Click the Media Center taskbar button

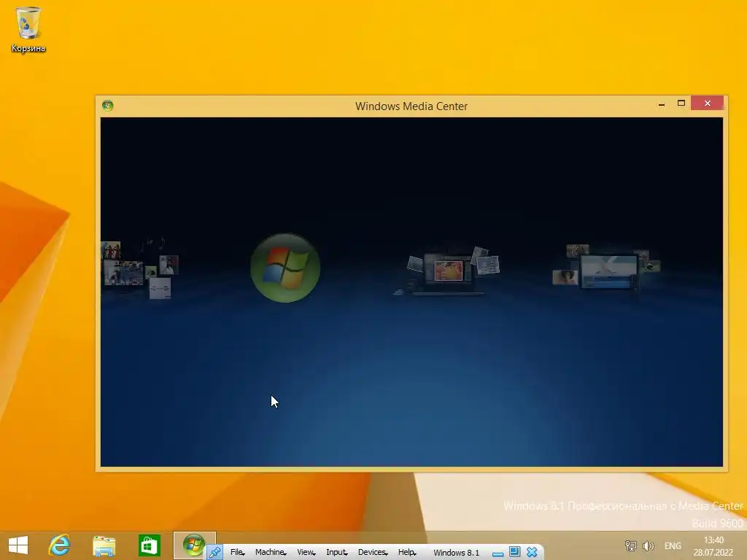194,545
